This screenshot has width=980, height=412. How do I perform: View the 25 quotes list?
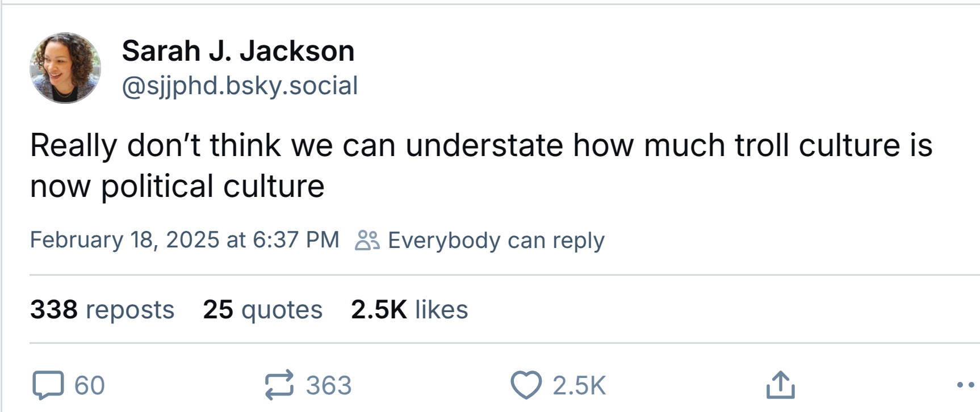263,310
